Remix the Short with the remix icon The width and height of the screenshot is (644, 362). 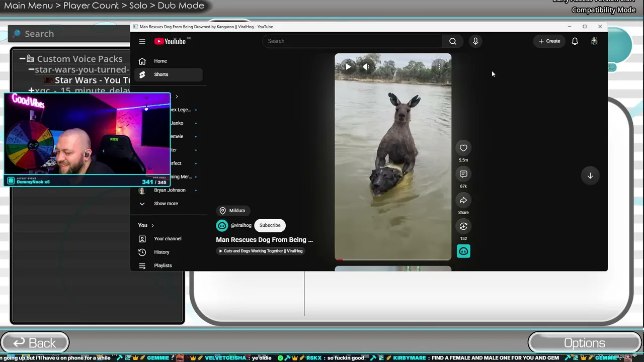pos(463,226)
